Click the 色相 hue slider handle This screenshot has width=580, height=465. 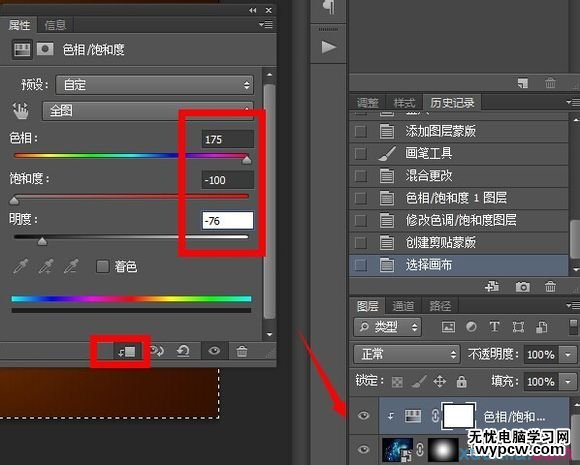[247, 160]
